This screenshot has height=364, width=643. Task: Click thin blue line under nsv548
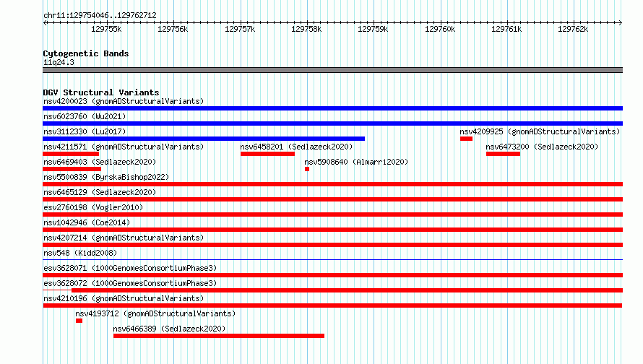tap(332, 259)
